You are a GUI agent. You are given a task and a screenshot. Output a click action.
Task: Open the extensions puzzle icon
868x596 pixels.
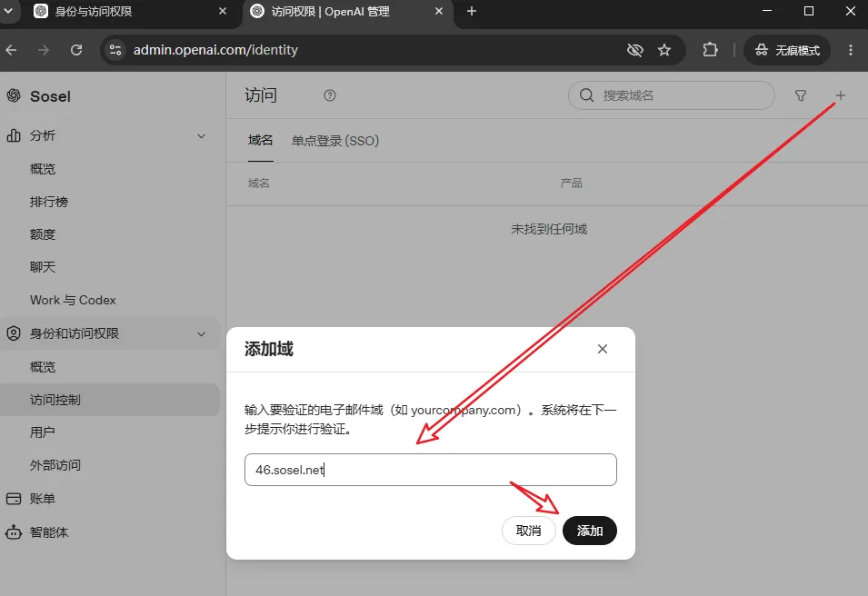pyautogui.click(x=710, y=50)
